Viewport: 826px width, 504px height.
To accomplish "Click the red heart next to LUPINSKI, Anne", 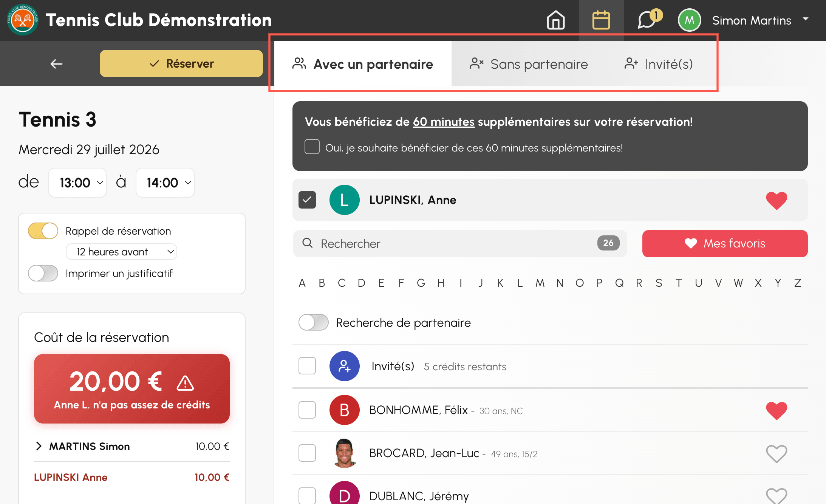I will pyautogui.click(x=777, y=200).
